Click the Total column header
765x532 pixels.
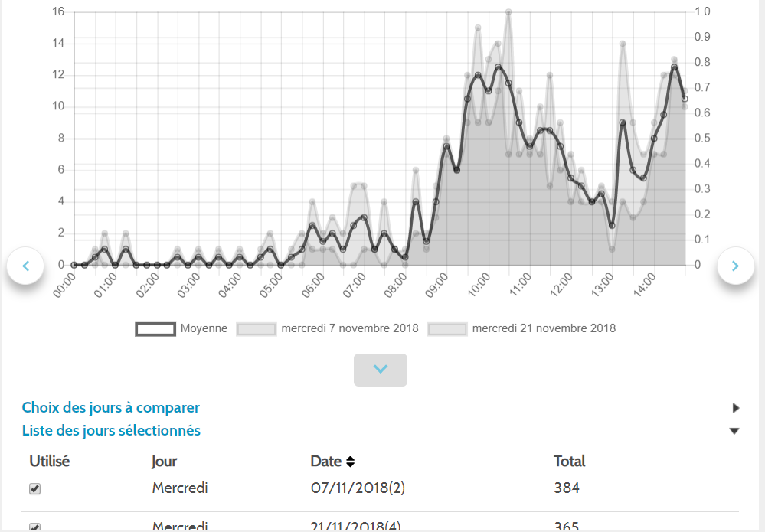pyautogui.click(x=569, y=461)
